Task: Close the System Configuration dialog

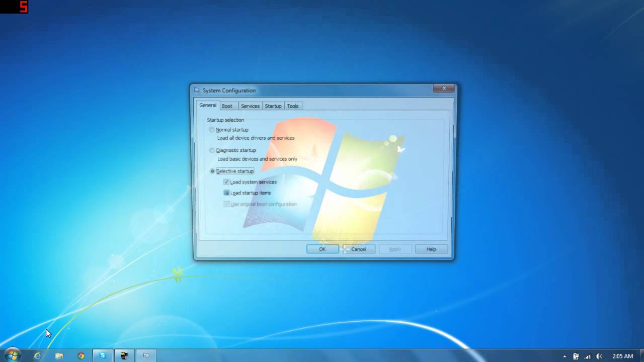Action: coord(444,88)
